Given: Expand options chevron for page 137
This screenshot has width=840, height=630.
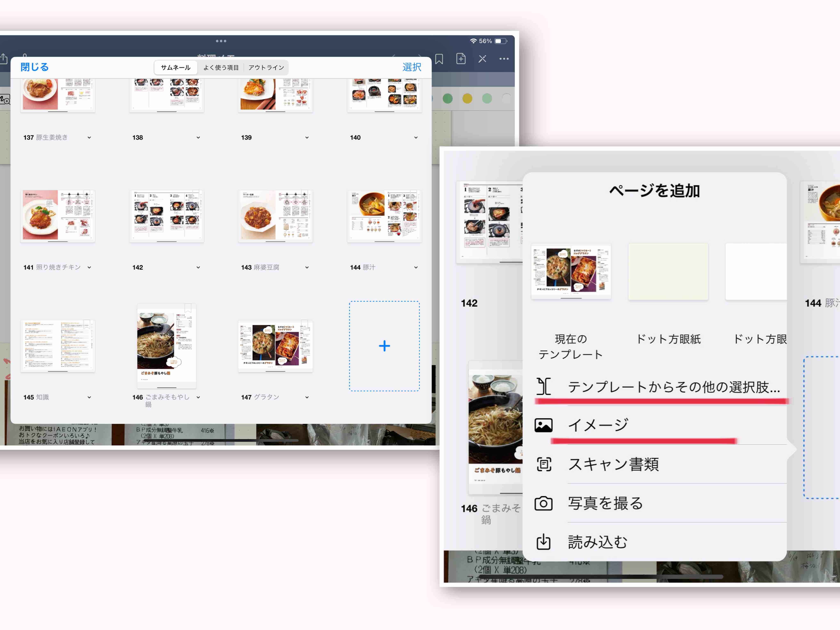Looking at the screenshot, I should [89, 137].
